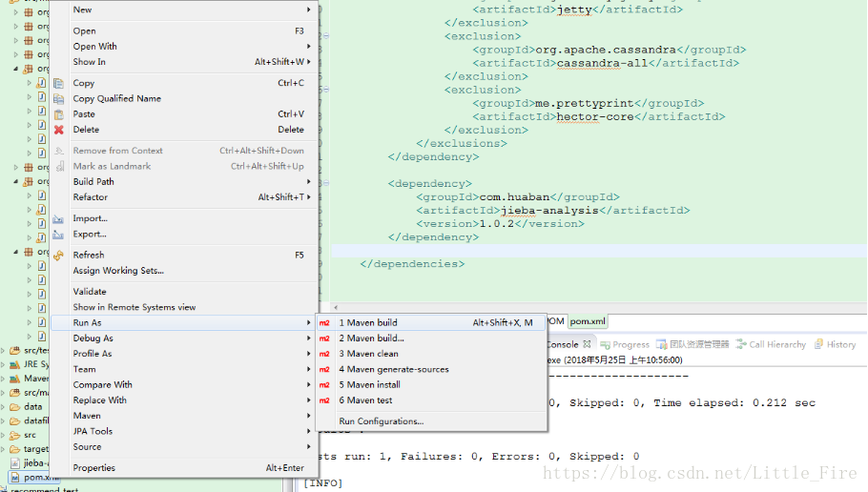Switch to the Call Hierarchy tab

coord(771,344)
